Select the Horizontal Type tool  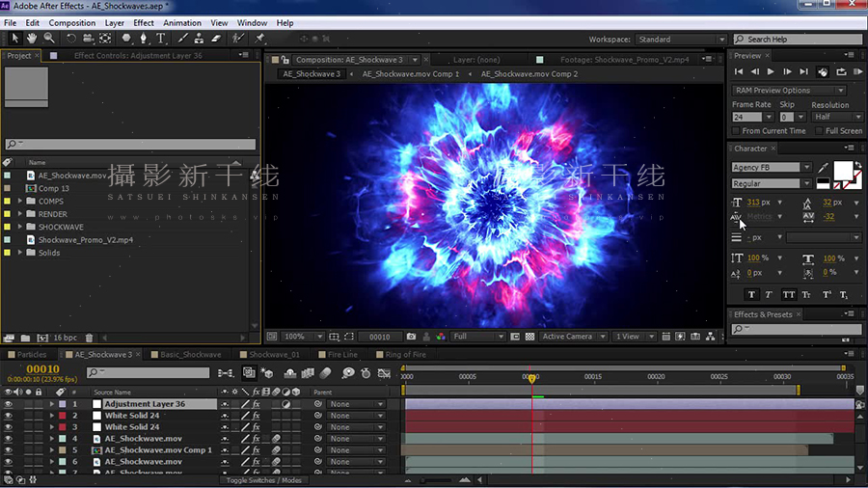coord(160,39)
